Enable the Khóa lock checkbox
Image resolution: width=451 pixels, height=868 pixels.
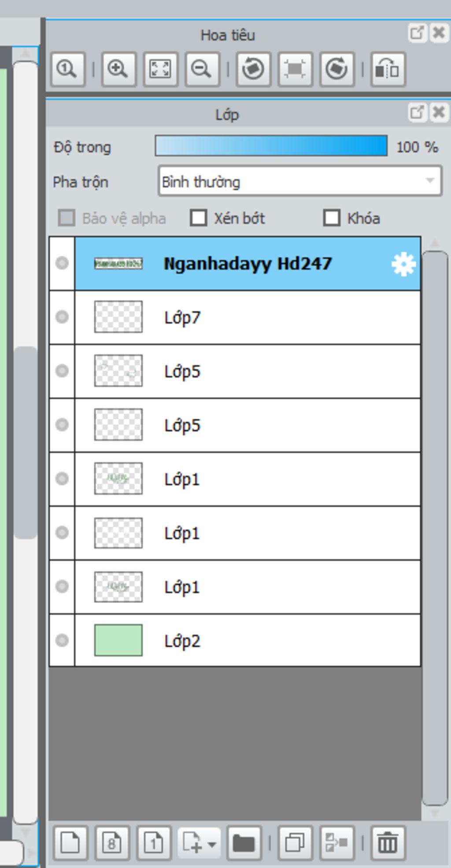pyautogui.click(x=332, y=218)
